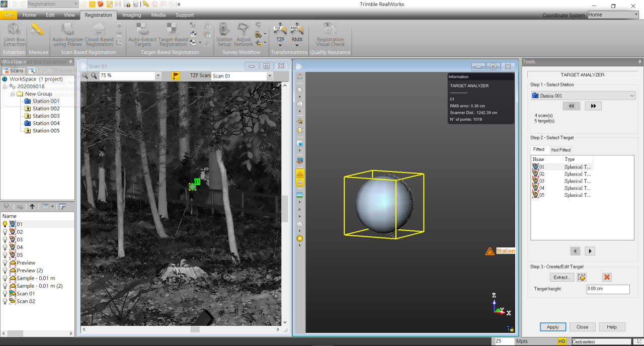Click Auto-Register using Planes

click(67, 34)
